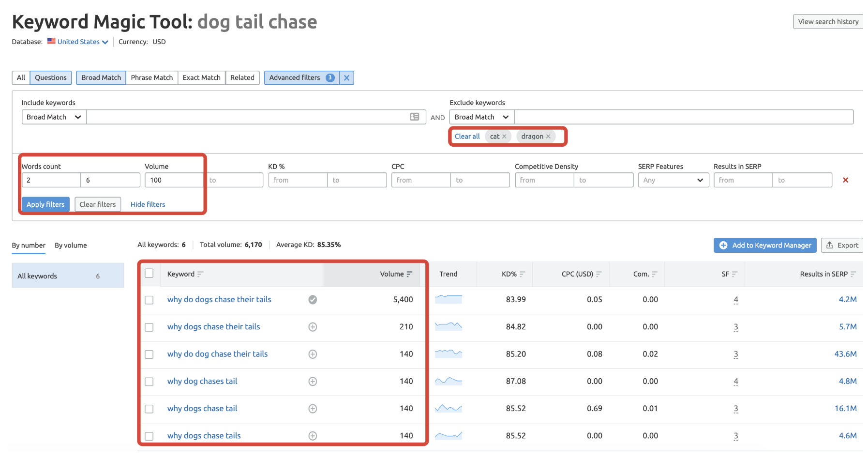Click the Apply filters button

point(45,204)
